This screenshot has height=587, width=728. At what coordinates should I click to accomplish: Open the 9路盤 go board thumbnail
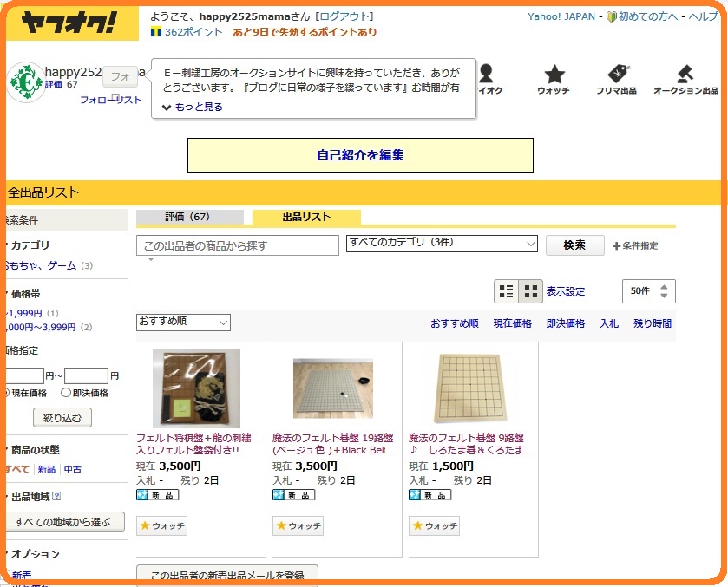click(x=469, y=388)
